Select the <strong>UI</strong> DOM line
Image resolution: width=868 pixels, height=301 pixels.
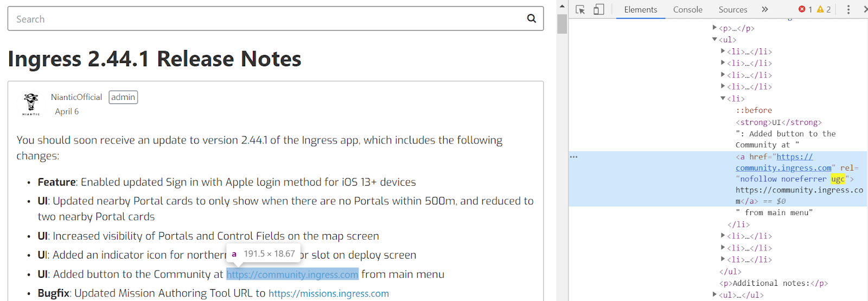pyautogui.click(x=778, y=122)
